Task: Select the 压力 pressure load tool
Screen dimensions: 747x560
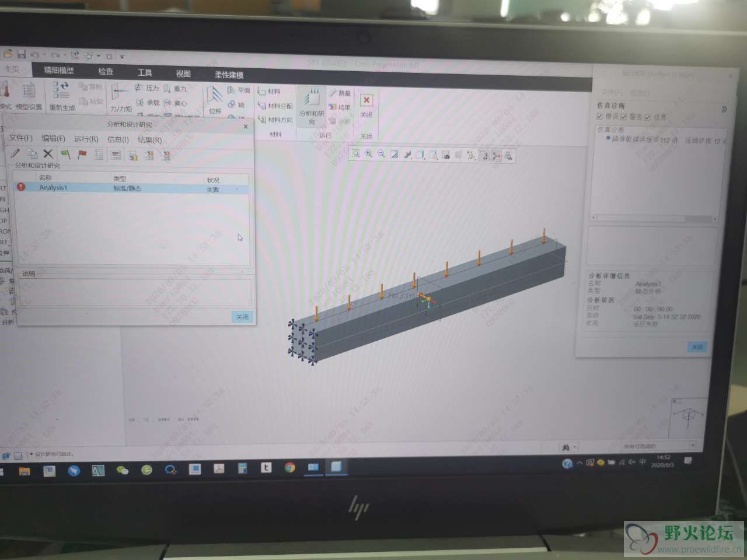Action: coord(148,87)
